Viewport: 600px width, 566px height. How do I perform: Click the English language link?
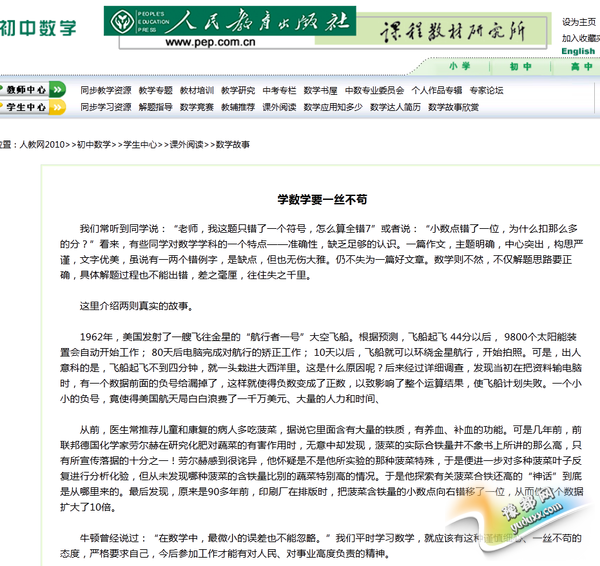(578, 51)
